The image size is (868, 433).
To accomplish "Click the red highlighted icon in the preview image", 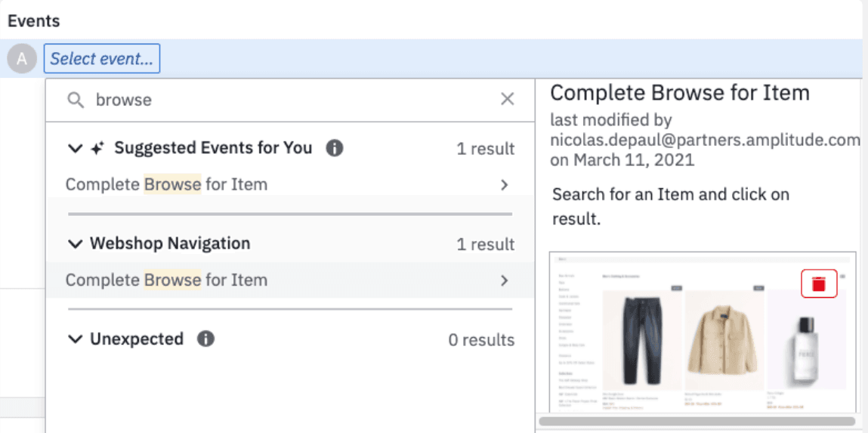I will tap(819, 283).
